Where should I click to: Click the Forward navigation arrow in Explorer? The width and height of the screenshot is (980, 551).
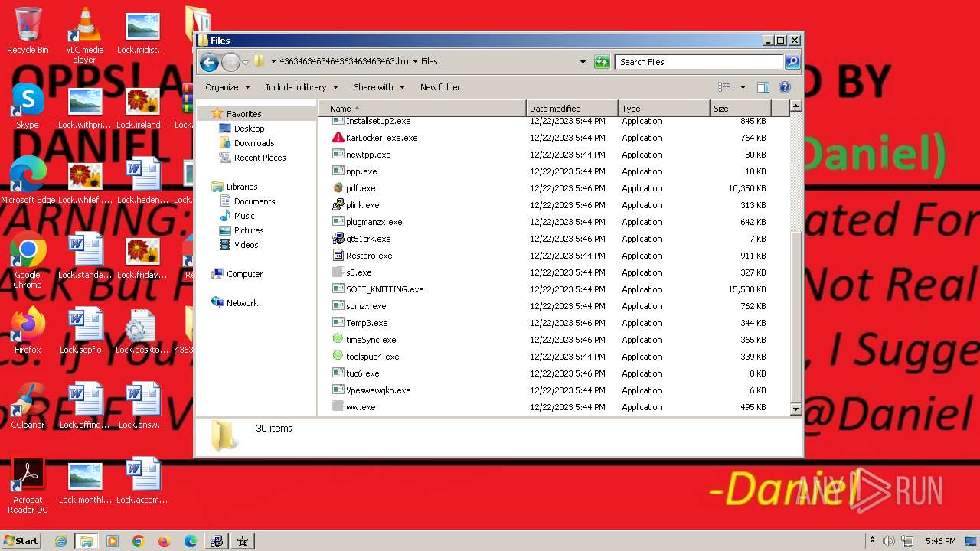coord(230,62)
